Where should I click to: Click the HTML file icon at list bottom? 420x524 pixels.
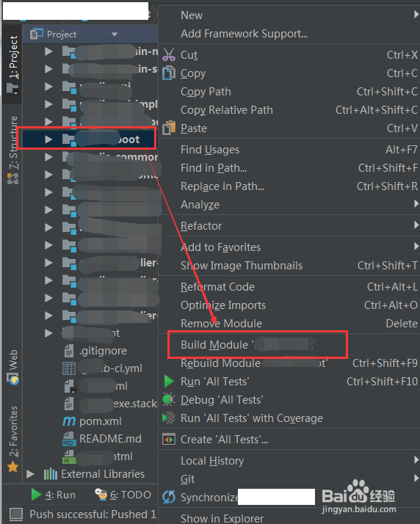click(69, 456)
